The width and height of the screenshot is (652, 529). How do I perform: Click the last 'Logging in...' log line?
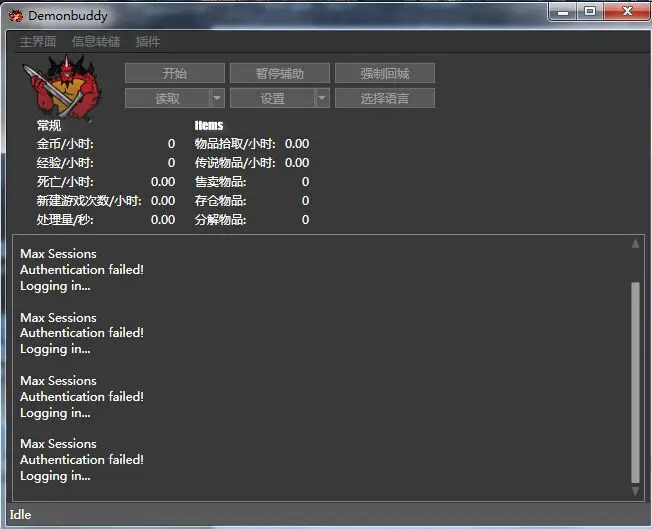(55, 476)
